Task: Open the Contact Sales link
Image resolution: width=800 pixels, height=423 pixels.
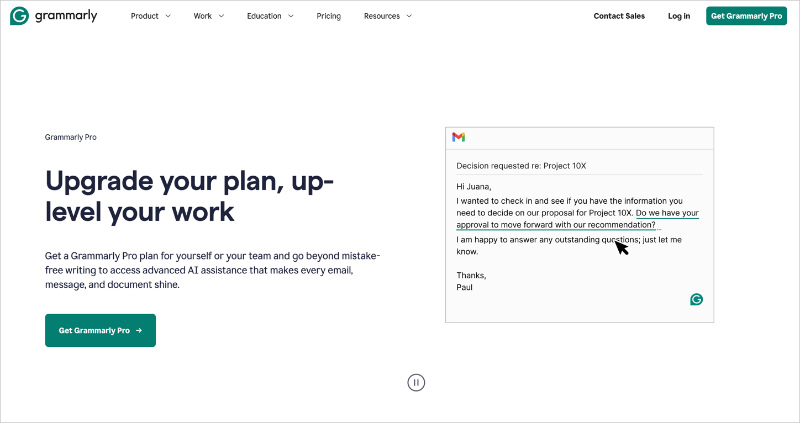Action: click(619, 16)
